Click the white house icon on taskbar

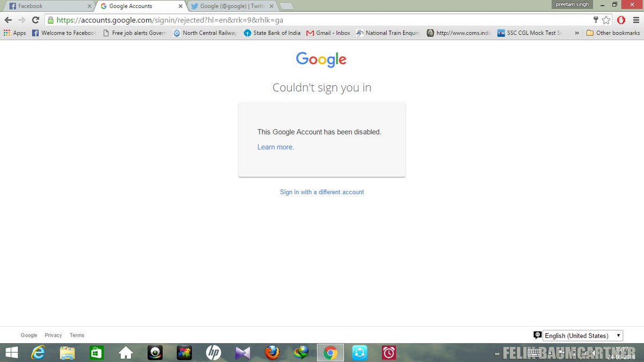(x=126, y=353)
